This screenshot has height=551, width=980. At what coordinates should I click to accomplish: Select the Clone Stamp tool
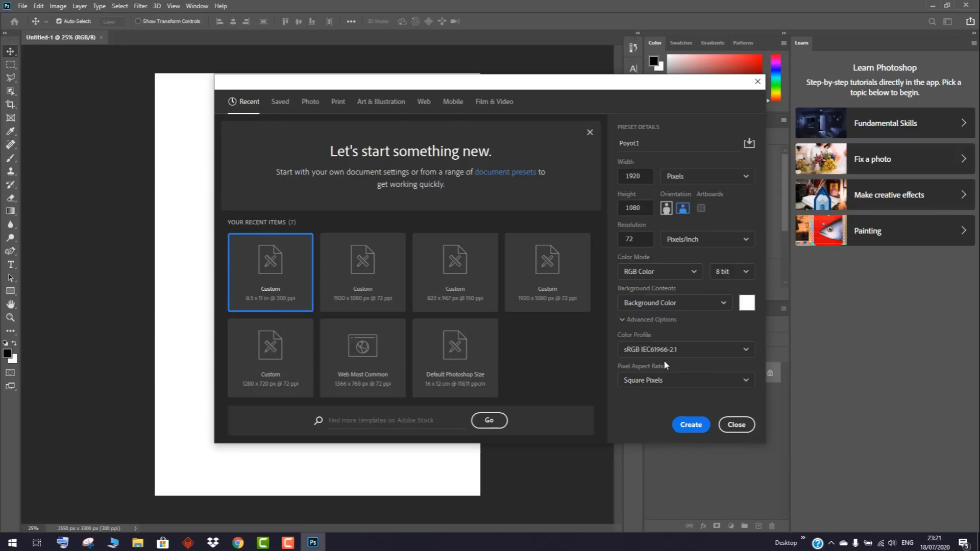pyautogui.click(x=10, y=171)
